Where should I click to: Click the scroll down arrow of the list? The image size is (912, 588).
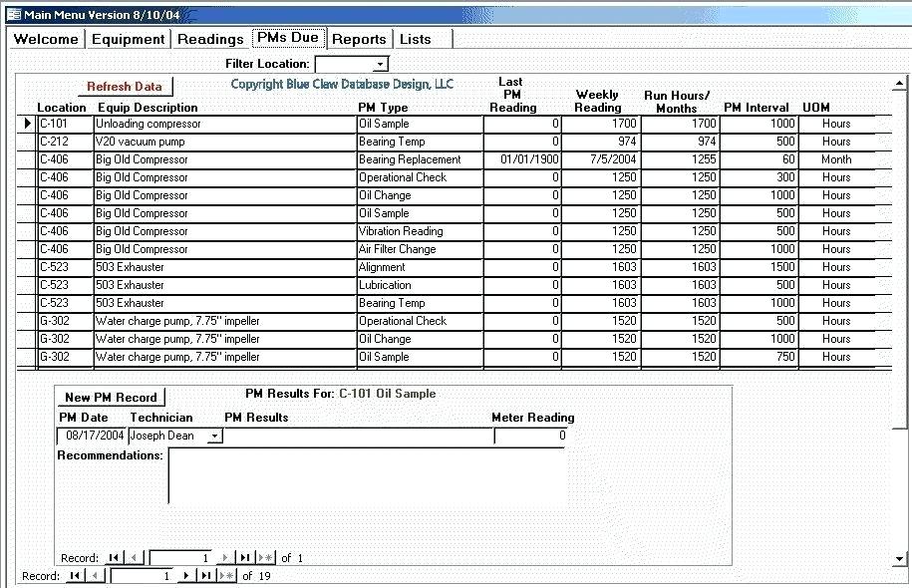899,559
